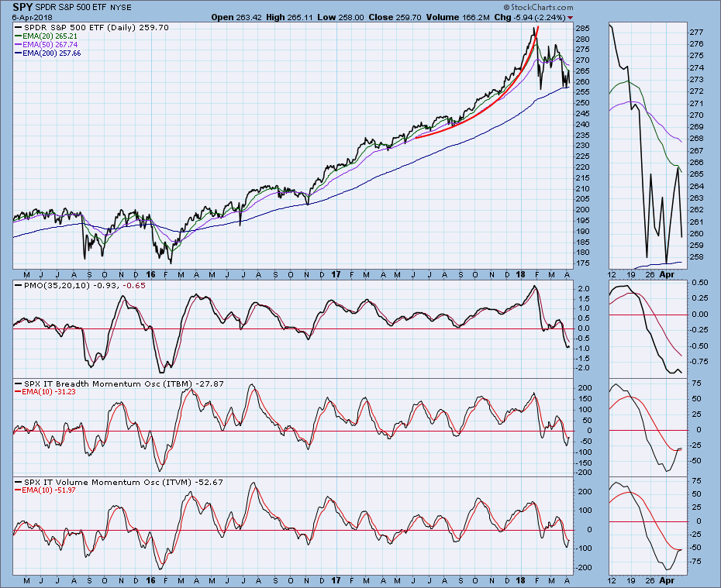Click the green EMA(20) legend line marker
The height and width of the screenshot is (588, 721).
(19, 36)
